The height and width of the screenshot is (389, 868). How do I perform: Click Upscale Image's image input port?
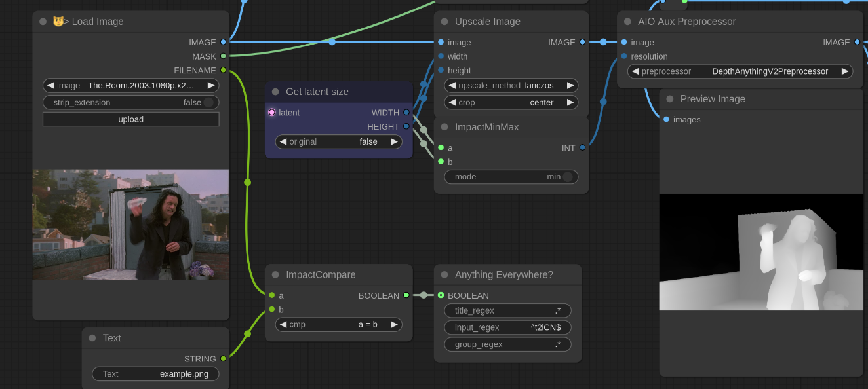[x=441, y=42]
